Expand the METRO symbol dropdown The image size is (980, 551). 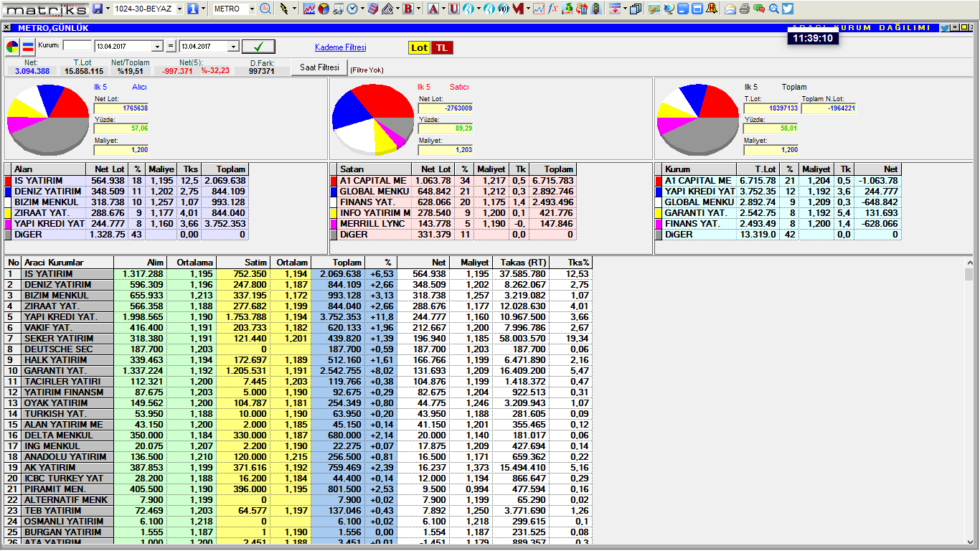click(x=252, y=9)
